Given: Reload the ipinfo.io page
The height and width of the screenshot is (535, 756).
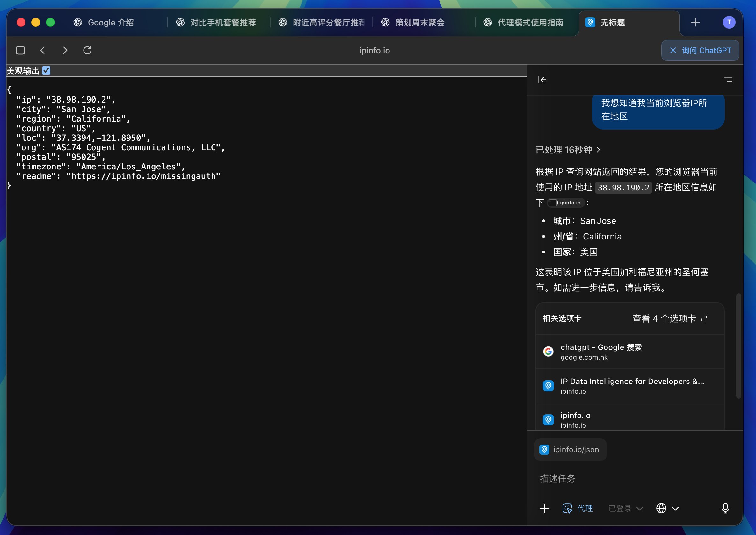Looking at the screenshot, I should [x=87, y=50].
